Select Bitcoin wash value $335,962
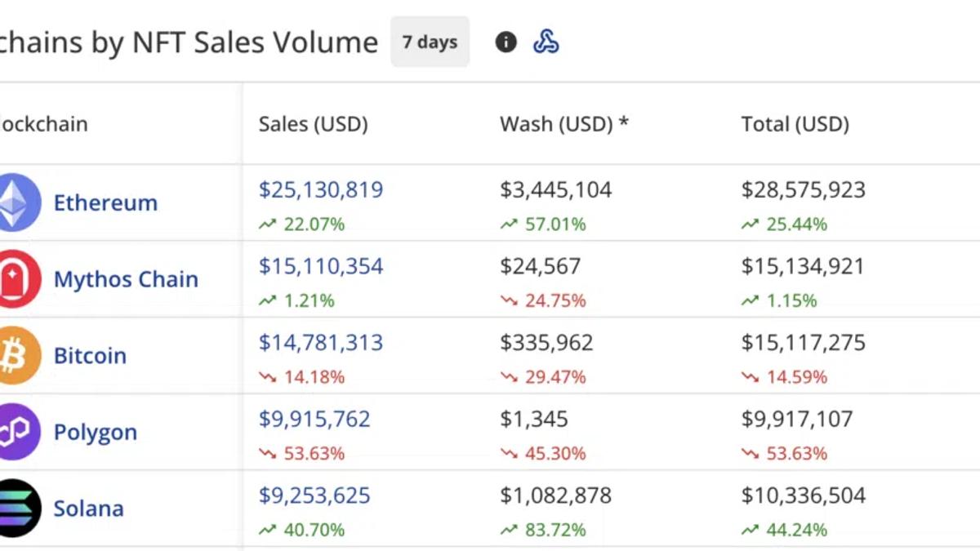980x551 pixels. click(x=547, y=343)
